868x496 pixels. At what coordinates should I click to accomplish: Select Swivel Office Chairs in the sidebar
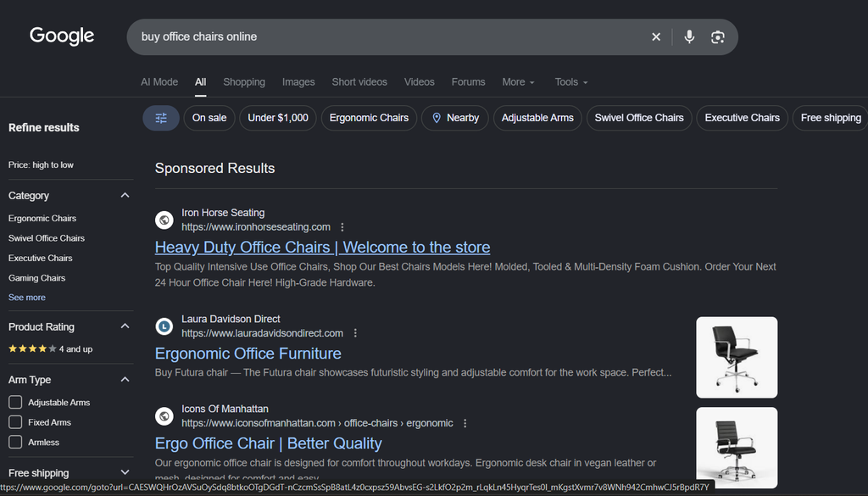coord(47,238)
